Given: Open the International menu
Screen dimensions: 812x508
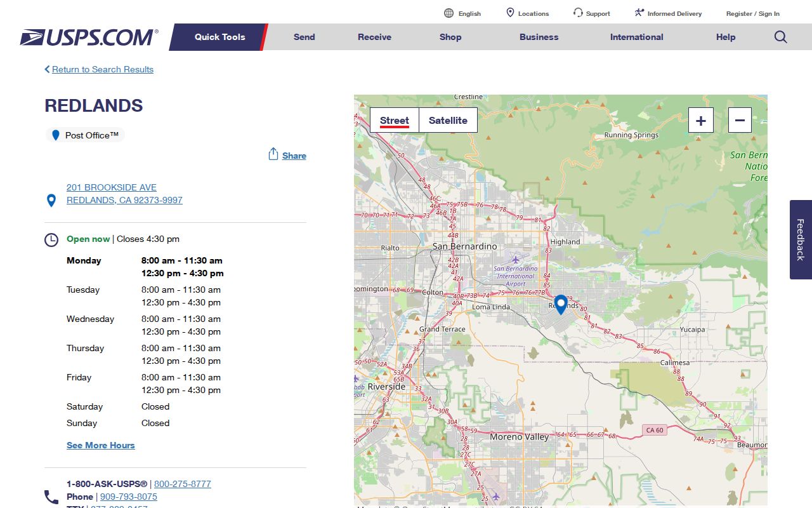Looking at the screenshot, I should point(637,37).
